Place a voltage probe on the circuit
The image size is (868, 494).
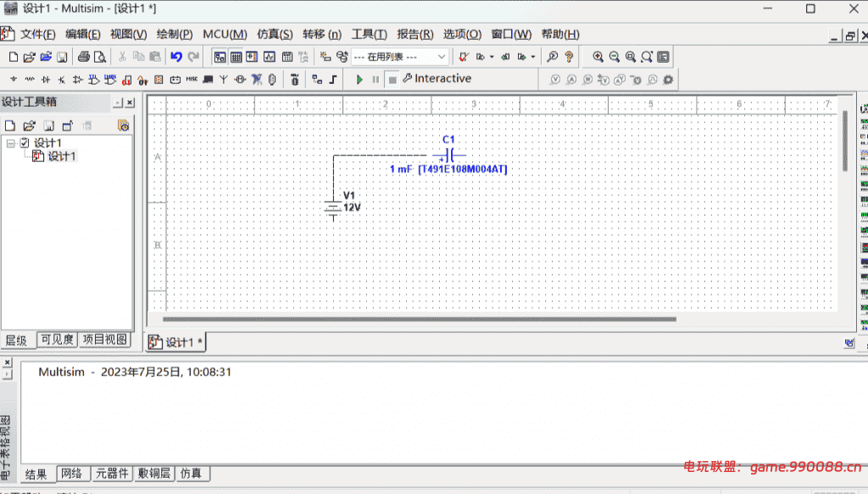pyautogui.click(x=555, y=79)
